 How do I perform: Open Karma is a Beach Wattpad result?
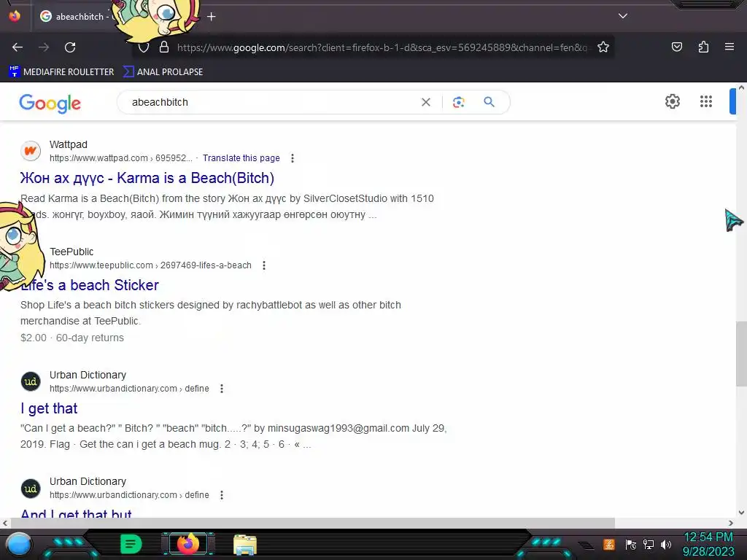click(x=147, y=178)
